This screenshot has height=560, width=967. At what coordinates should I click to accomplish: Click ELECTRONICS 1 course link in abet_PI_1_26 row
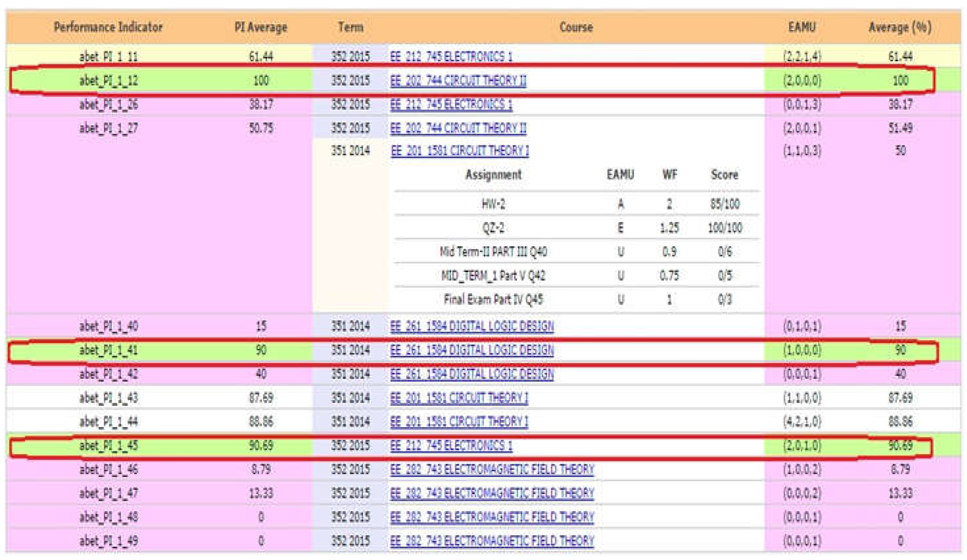pyautogui.click(x=451, y=104)
